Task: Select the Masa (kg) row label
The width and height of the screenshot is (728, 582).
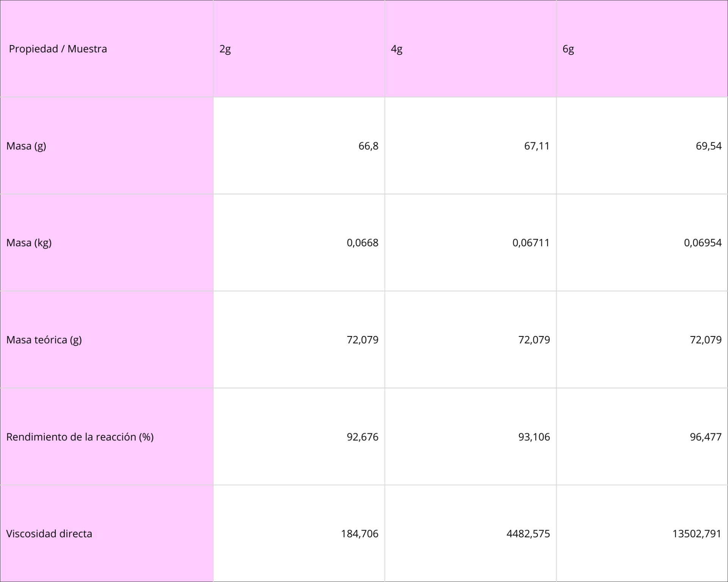Action: (x=107, y=243)
